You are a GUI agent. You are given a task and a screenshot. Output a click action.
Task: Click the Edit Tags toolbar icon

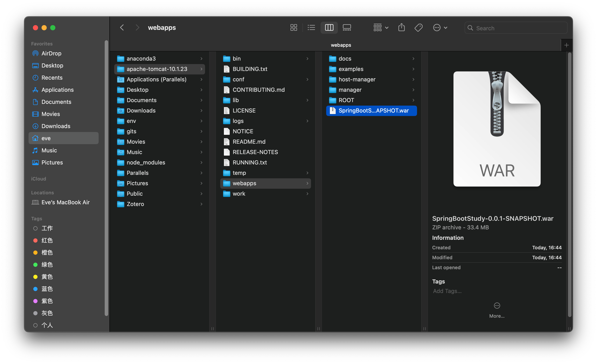(x=418, y=28)
